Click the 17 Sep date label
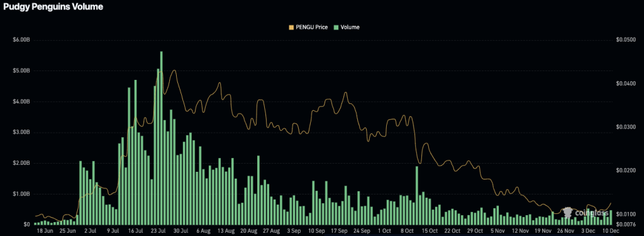The height and width of the screenshot is (236, 644). tap(339, 231)
